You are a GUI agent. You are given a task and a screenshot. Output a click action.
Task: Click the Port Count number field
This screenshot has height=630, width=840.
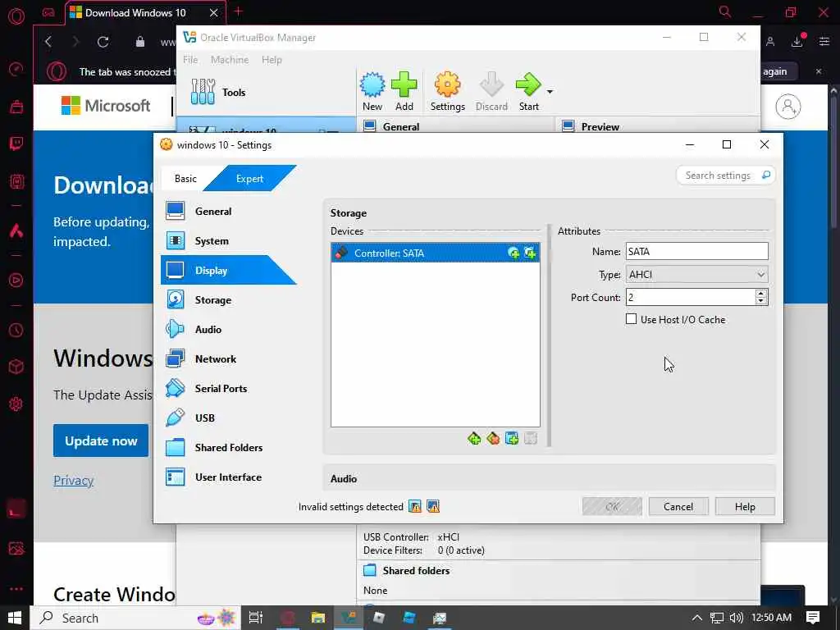tap(690, 297)
